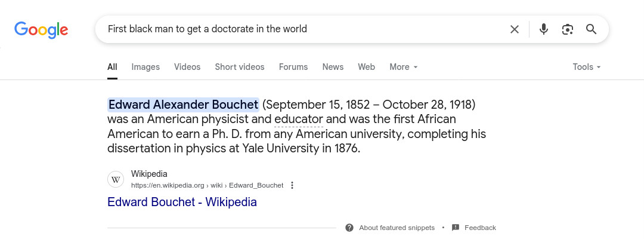Switch to the Images tab
Image resolution: width=644 pixels, height=239 pixels.
click(x=145, y=67)
